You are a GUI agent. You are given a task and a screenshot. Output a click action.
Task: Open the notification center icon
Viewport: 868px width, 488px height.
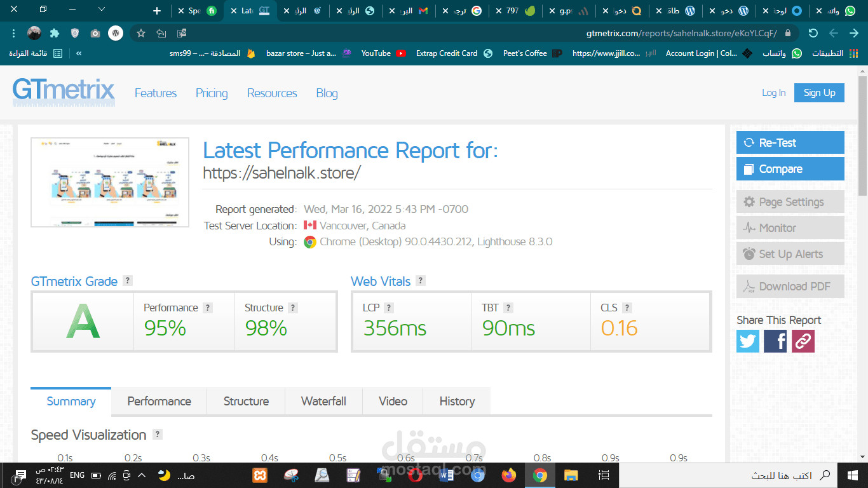(x=20, y=475)
